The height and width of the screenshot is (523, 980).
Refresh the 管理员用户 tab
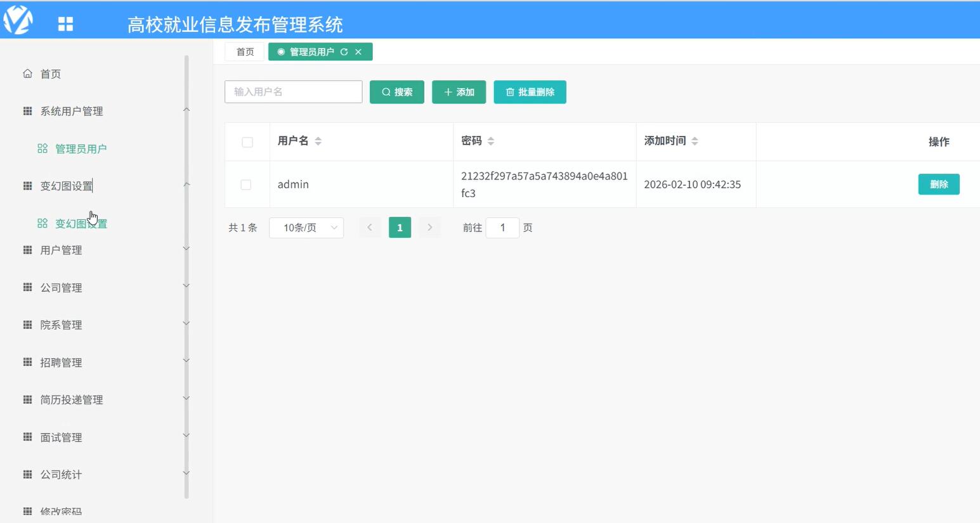[x=344, y=52]
